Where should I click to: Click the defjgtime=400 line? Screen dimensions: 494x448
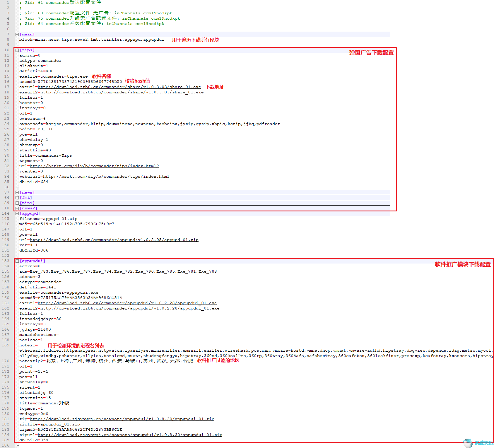[36, 71]
